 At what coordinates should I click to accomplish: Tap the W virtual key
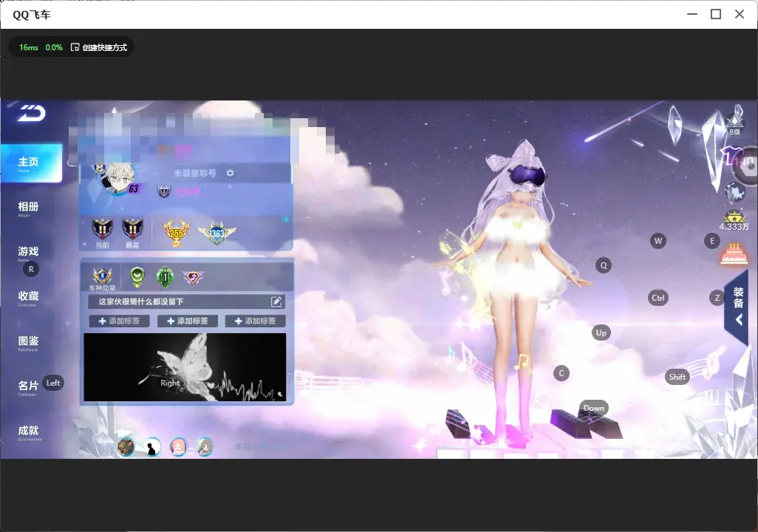point(658,241)
